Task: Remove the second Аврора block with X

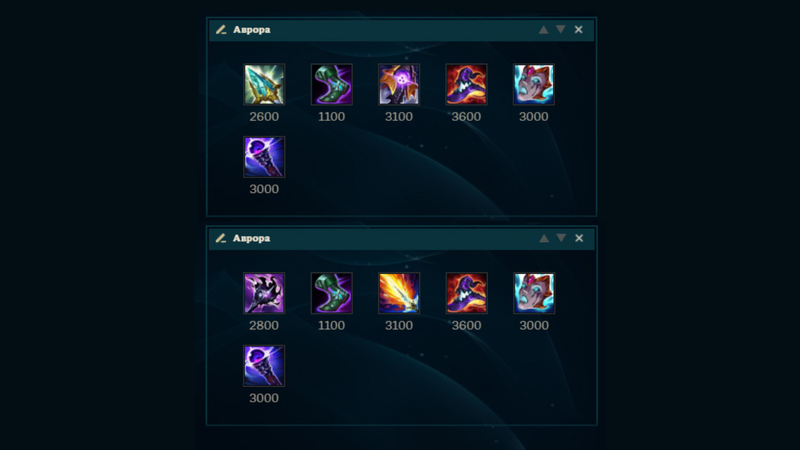Action: (x=579, y=238)
